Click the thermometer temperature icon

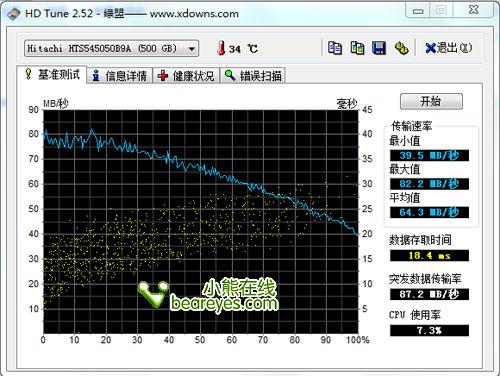pyautogui.click(x=221, y=48)
